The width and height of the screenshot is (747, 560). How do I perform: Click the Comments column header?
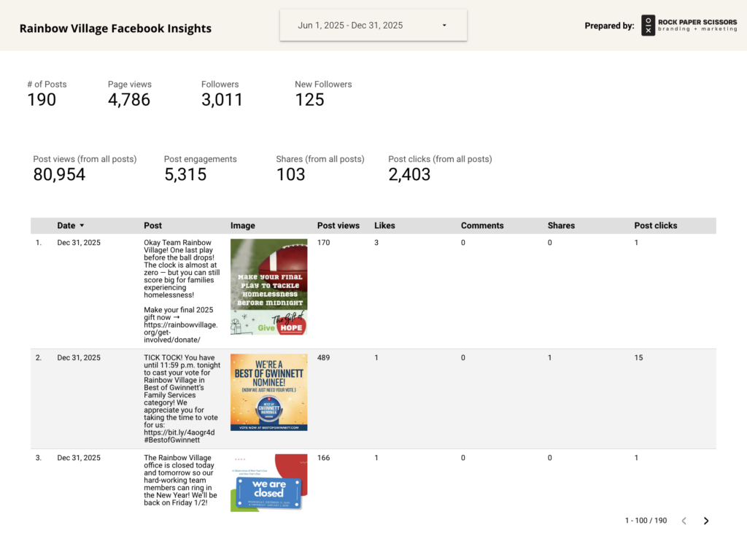point(481,226)
